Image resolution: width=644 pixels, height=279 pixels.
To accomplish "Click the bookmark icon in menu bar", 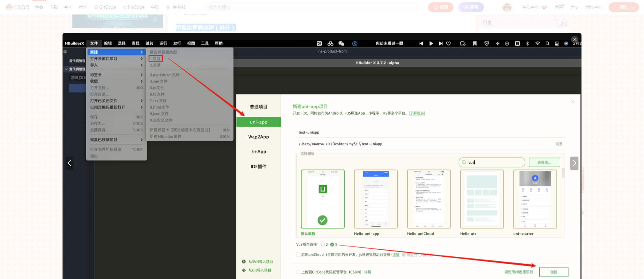I will [475, 44].
